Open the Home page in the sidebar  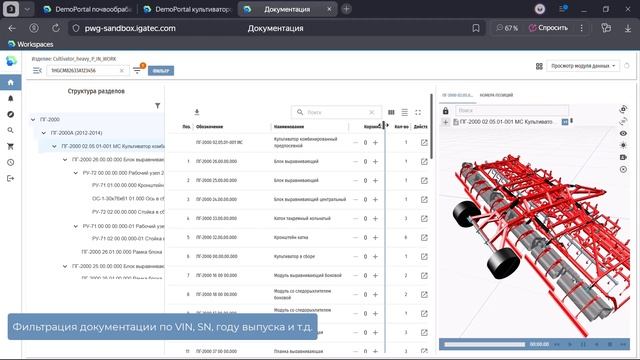11,82
